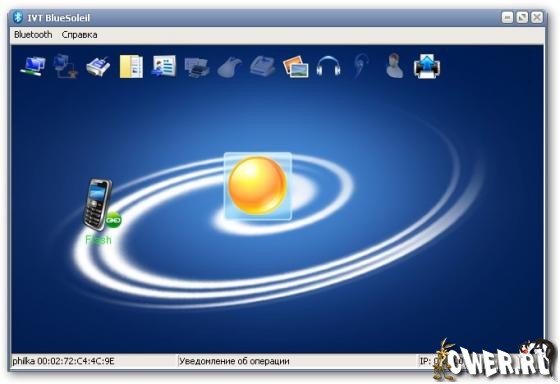Select the Bluetooth Printer service icon
Viewport: 560px width, 384px height.
coord(197,67)
